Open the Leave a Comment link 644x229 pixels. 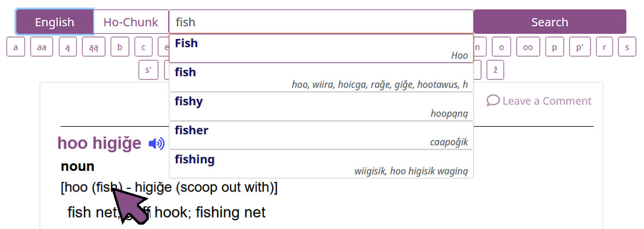[546, 101]
